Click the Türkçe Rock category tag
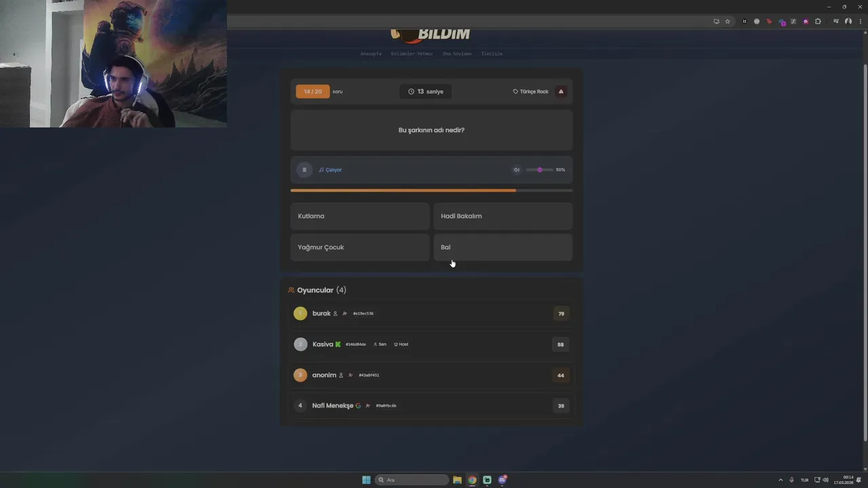 (x=530, y=91)
